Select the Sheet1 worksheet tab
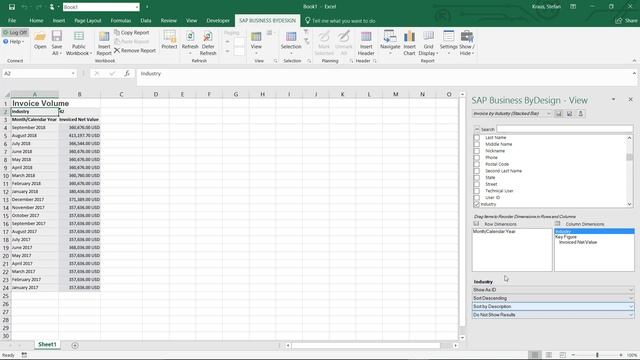The height and width of the screenshot is (360, 640). 47,344
